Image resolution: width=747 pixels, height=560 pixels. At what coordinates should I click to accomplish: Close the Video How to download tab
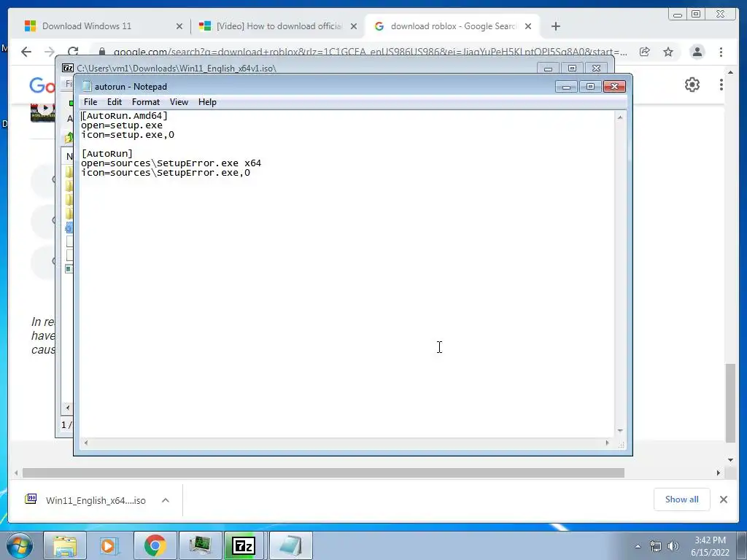pos(354,26)
